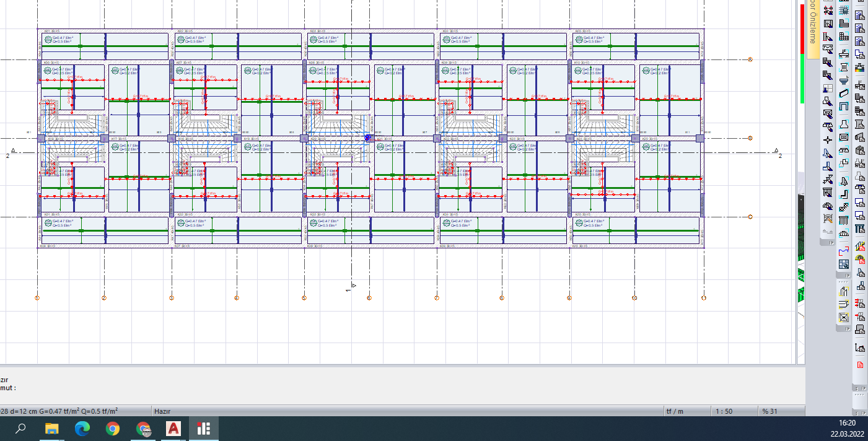
Task: Expand the overflow arrow under the crossed-box icon
Action: (848, 329)
